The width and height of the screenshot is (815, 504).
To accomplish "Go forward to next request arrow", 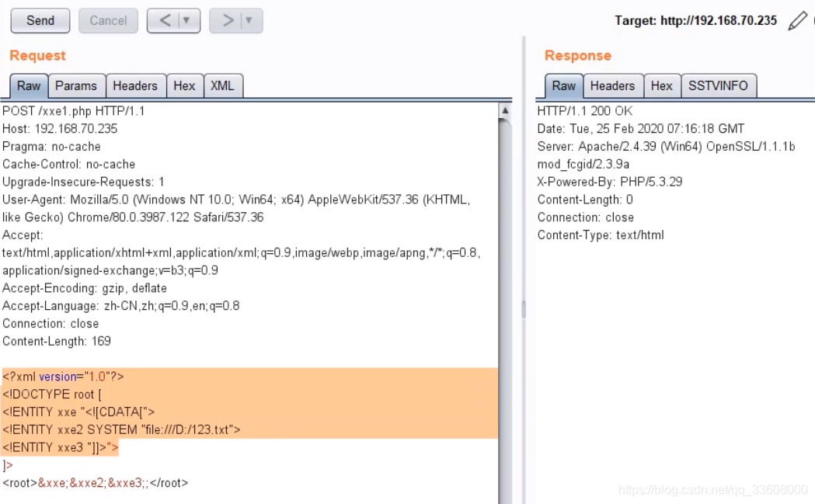I will pyautogui.click(x=228, y=21).
